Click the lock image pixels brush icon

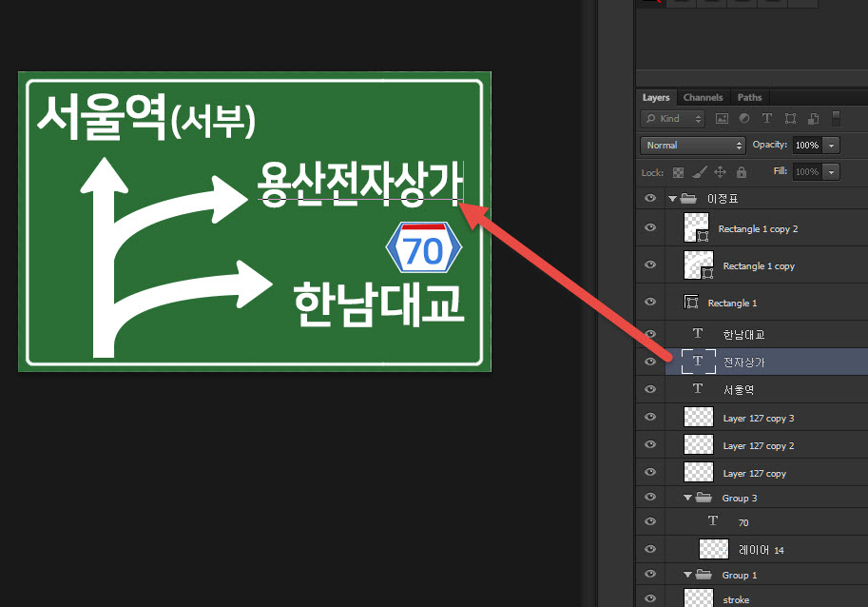(x=699, y=172)
